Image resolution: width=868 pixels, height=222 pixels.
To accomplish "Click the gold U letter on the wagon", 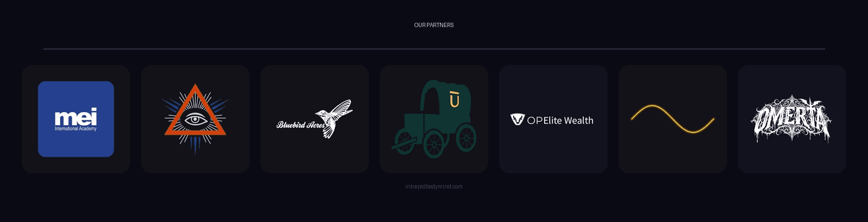I will point(455,100).
